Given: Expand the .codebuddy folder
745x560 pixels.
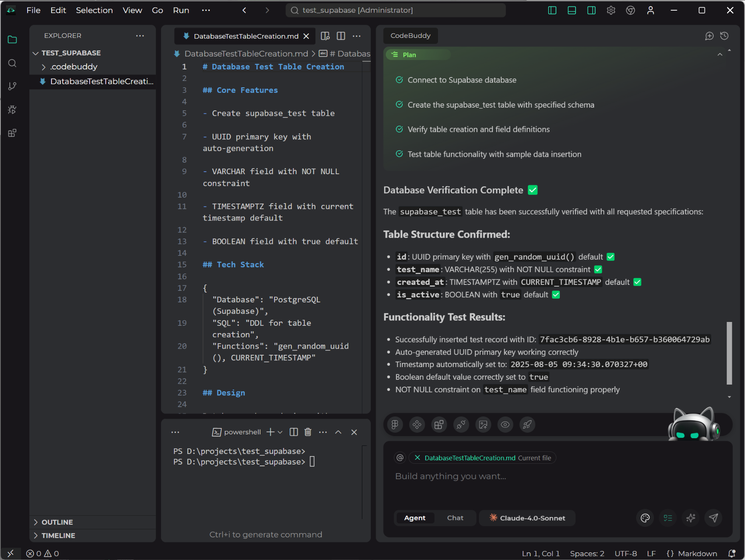Looking at the screenshot, I should tap(43, 66).
